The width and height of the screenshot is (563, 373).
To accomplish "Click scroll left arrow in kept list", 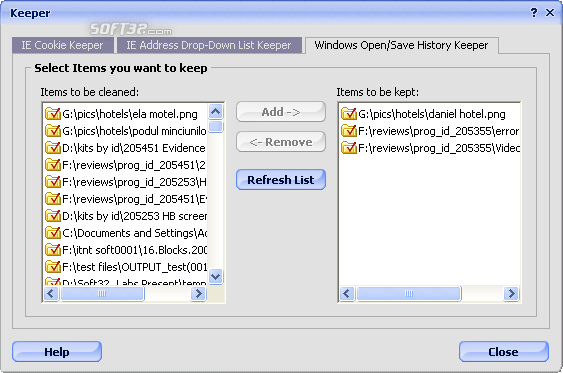I will point(347,294).
